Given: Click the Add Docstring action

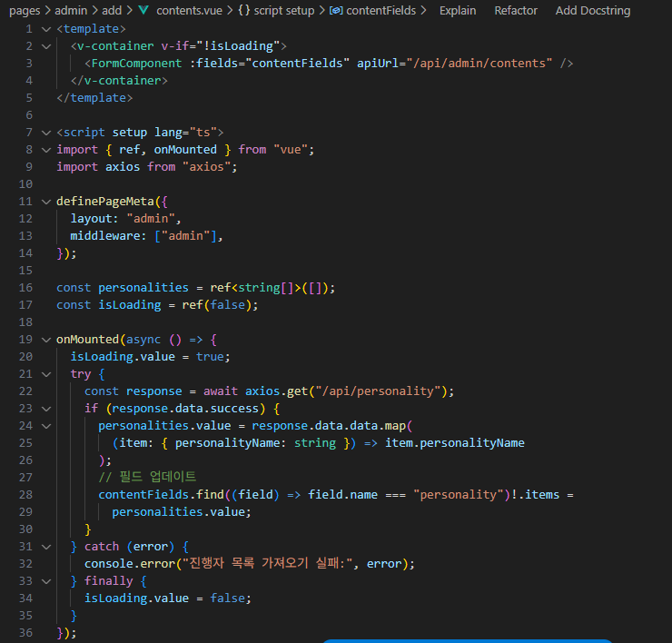Looking at the screenshot, I should pyautogui.click(x=592, y=11).
